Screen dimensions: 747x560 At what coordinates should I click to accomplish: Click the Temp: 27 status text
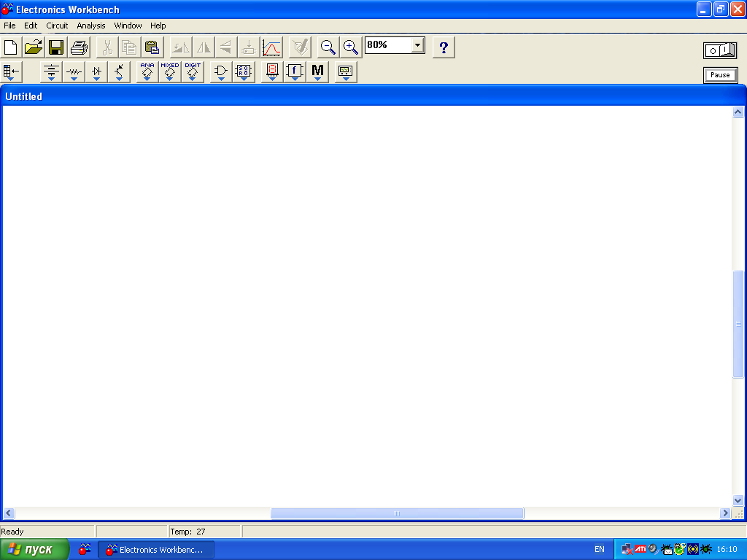pyautogui.click(x=187, y=532)
